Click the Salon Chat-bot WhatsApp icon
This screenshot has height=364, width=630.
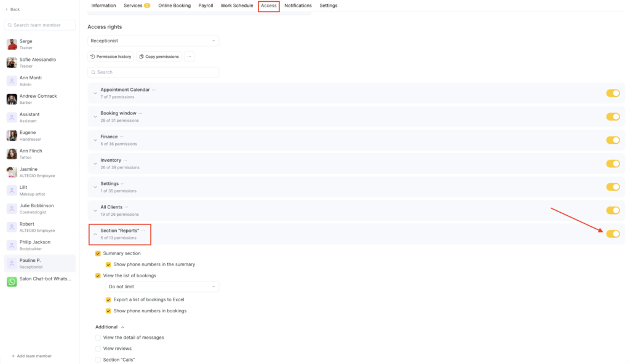(x=12, y=282)
